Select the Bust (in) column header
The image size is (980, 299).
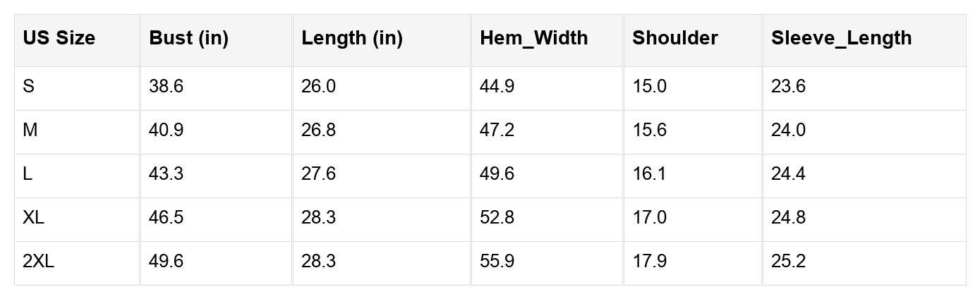[x=188, y=38]
